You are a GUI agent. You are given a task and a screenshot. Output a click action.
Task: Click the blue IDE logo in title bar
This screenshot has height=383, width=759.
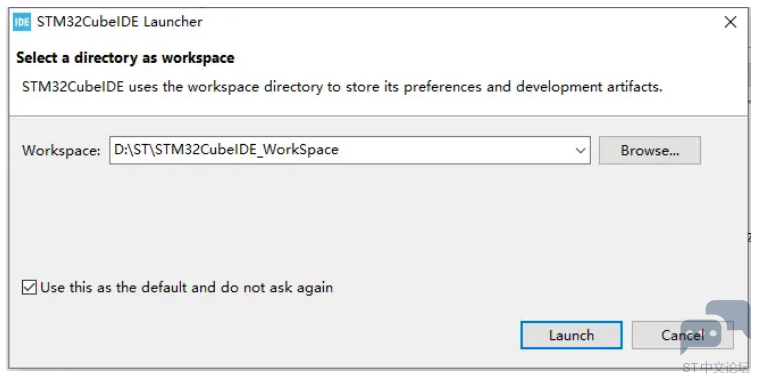click(22, 22)
